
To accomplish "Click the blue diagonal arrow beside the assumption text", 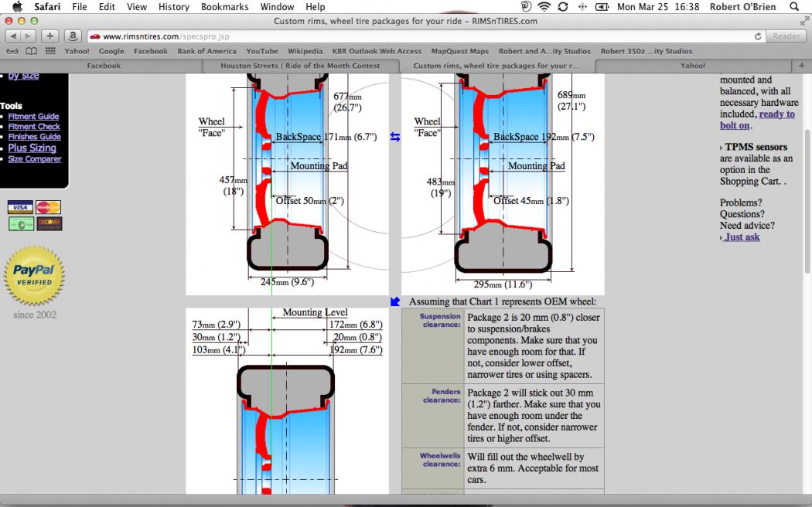I will 395,301.
